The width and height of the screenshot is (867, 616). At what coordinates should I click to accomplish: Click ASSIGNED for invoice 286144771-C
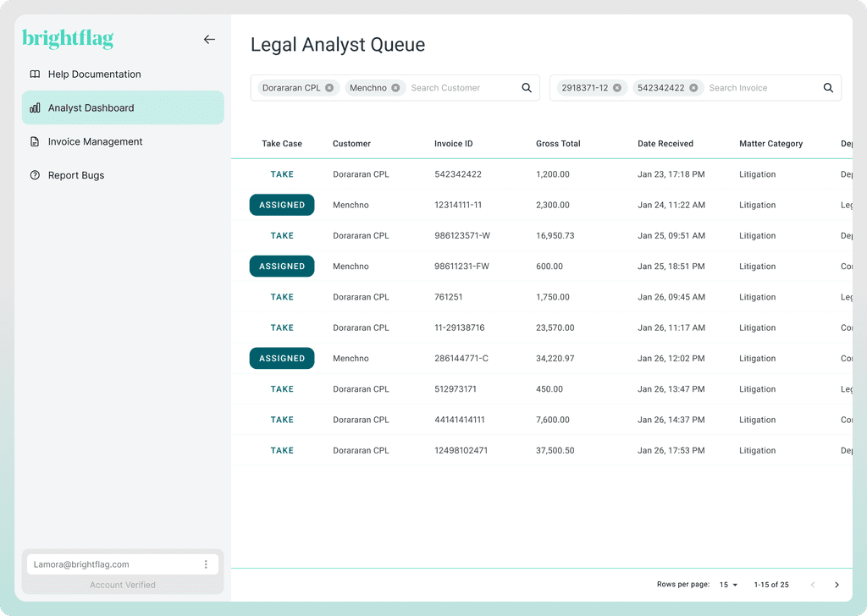[x=282, y=359]
